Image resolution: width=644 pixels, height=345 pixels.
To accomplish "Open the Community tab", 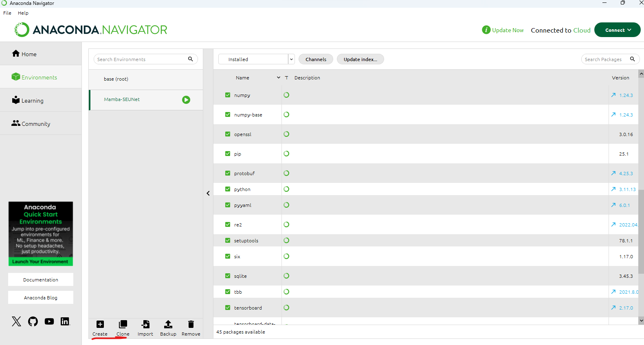I will click(41, 123).
